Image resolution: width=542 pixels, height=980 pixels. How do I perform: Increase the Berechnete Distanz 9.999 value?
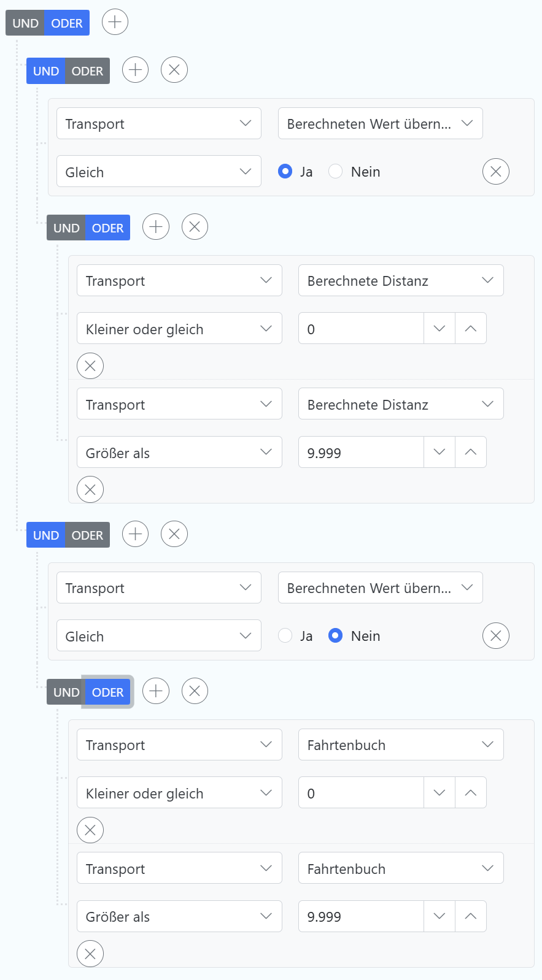[471, 453]
